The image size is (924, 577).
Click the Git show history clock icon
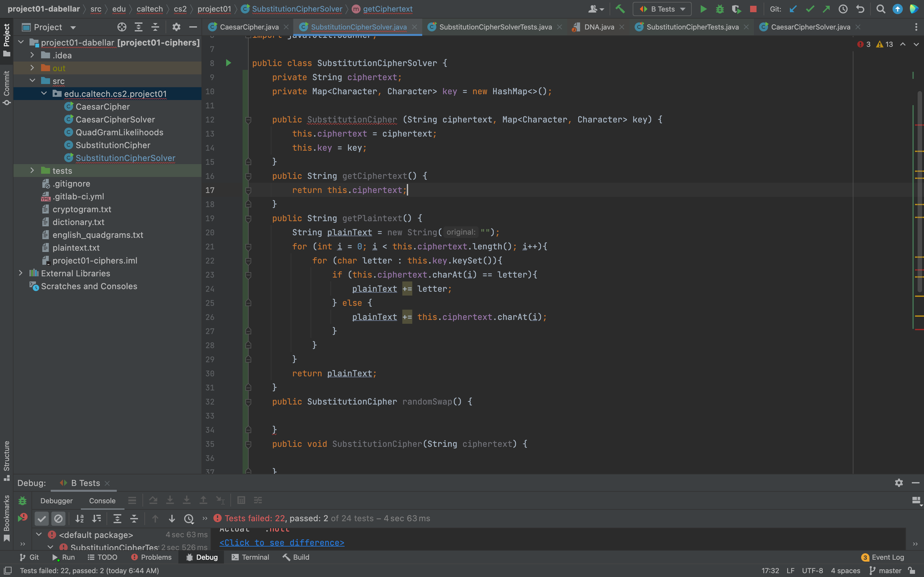click(x=843, y=9)
